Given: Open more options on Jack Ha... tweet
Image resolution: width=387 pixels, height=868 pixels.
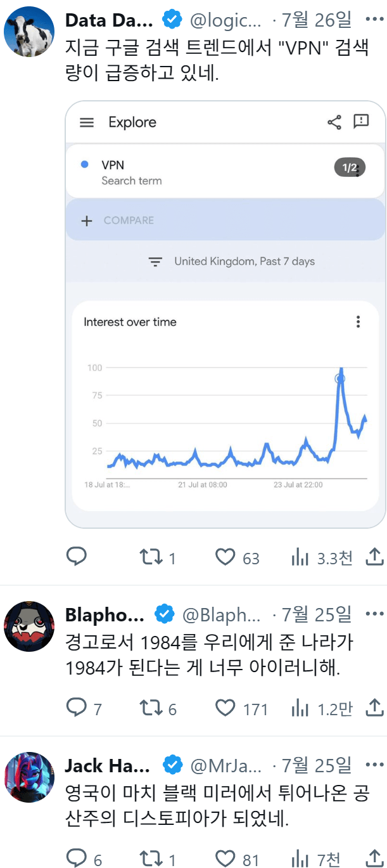Looking at the screenshot, I should 375,765.
